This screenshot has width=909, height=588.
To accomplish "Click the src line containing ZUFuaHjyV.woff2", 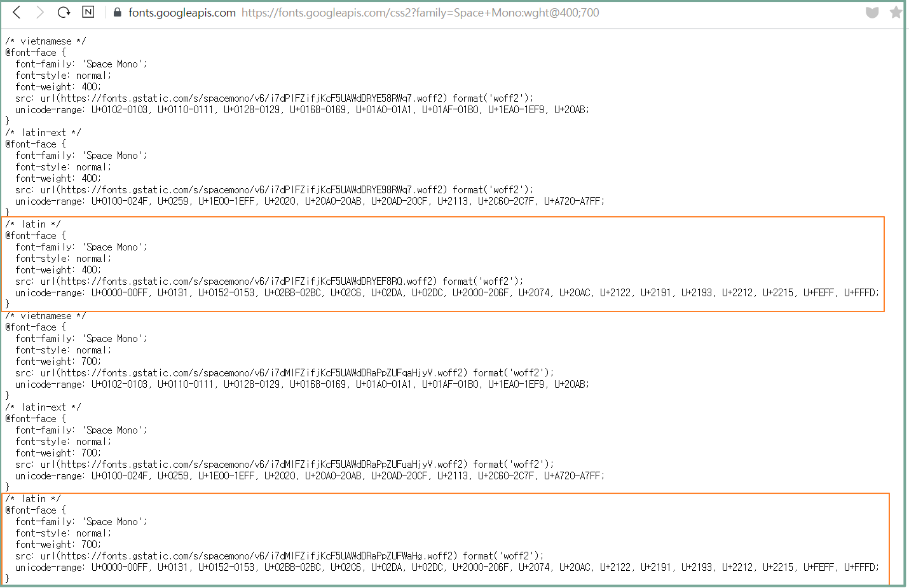I will click(285, 465).
